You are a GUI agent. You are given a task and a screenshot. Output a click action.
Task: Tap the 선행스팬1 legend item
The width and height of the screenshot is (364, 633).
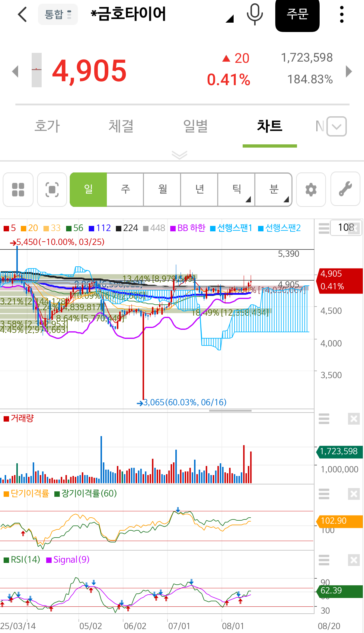pyautogui.click(x=231, y=228)
